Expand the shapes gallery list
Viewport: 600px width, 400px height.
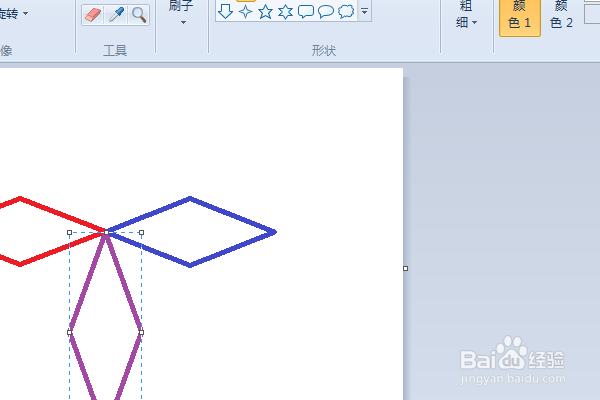[x=365, y=11]
